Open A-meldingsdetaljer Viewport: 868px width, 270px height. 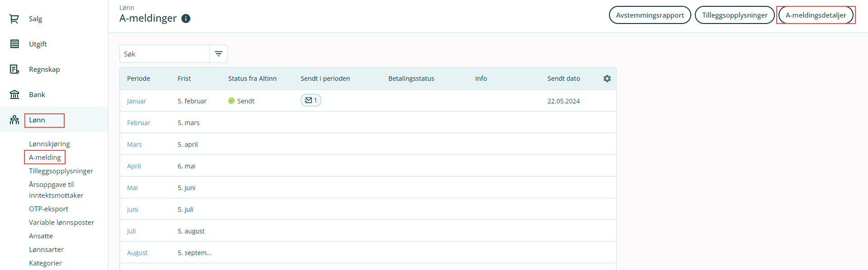coord(816,15)
